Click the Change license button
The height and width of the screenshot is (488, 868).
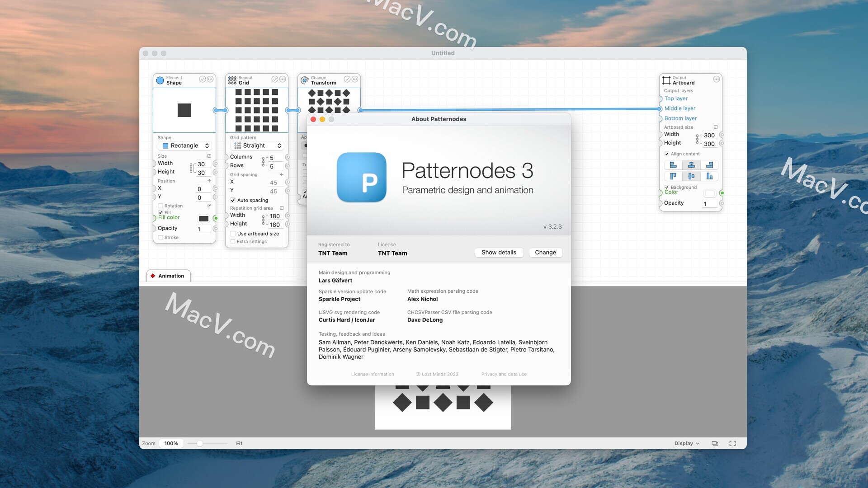pyautogui.click(x=545, y=252)
